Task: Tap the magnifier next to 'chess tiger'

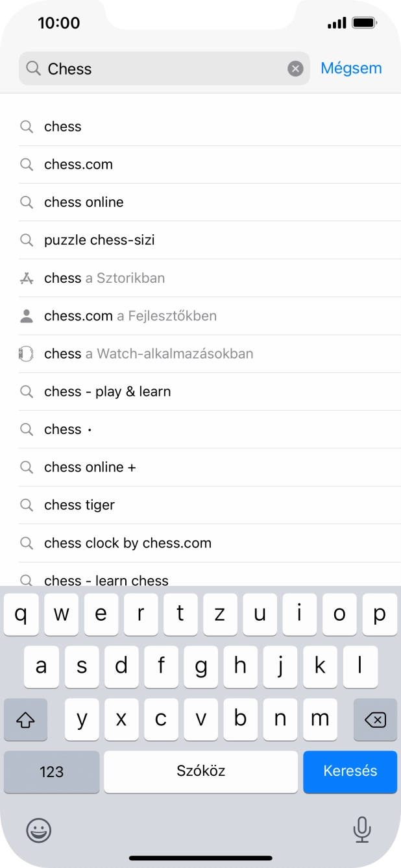Action: [x=27, y=505]
